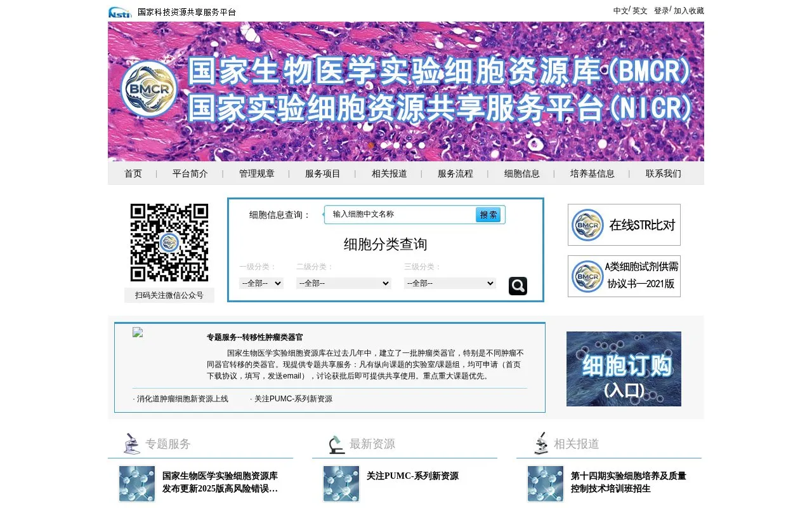Screen dimensions: 812x508
Task: Click the 登录 link
Action: [662, 11]
